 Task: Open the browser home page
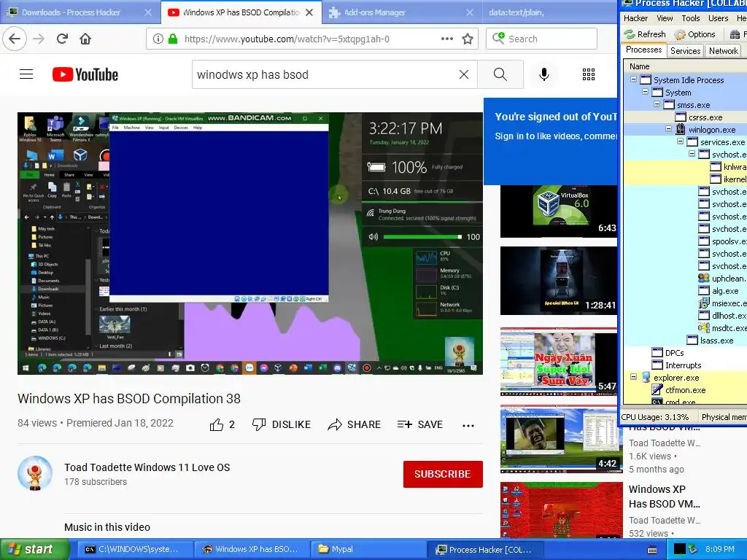pos(85,39)
